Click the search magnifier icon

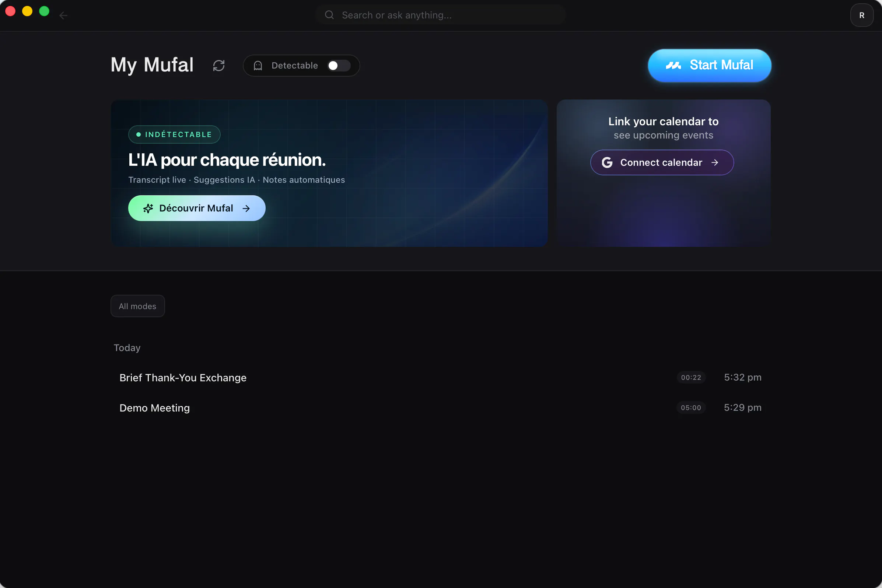(x=329, y=15)
